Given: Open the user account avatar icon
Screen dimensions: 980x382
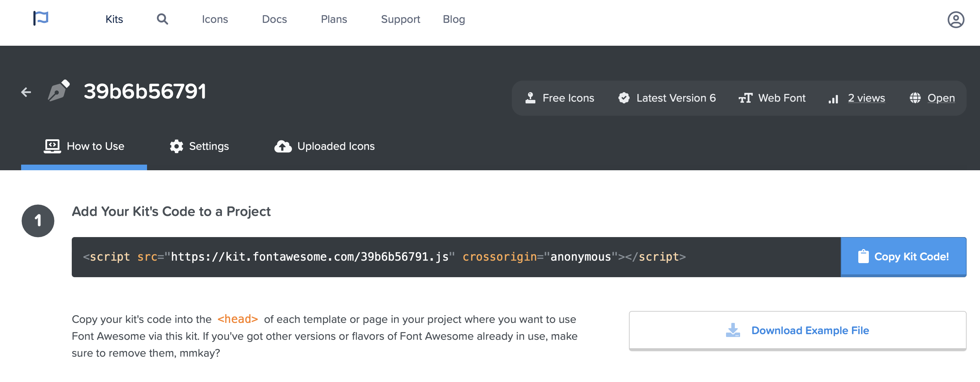Looking at the screenshot, I should pos(956,20).
